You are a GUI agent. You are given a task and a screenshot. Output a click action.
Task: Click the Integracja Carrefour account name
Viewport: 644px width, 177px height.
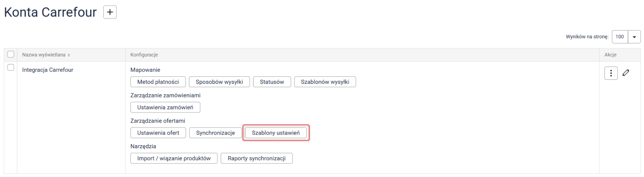pos(48,70)
